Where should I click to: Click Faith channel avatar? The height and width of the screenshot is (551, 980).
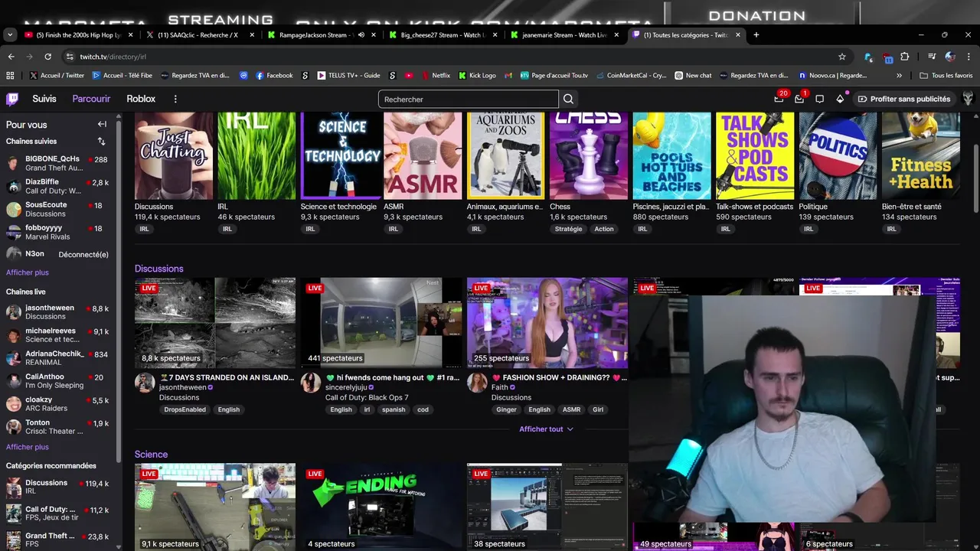click(x=477, y=383)
